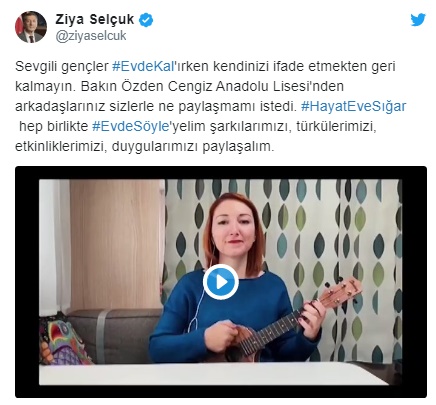This screenshot has width=436, height=405.
Task: Play the embedded video
Action: click(x=220, y=282)
